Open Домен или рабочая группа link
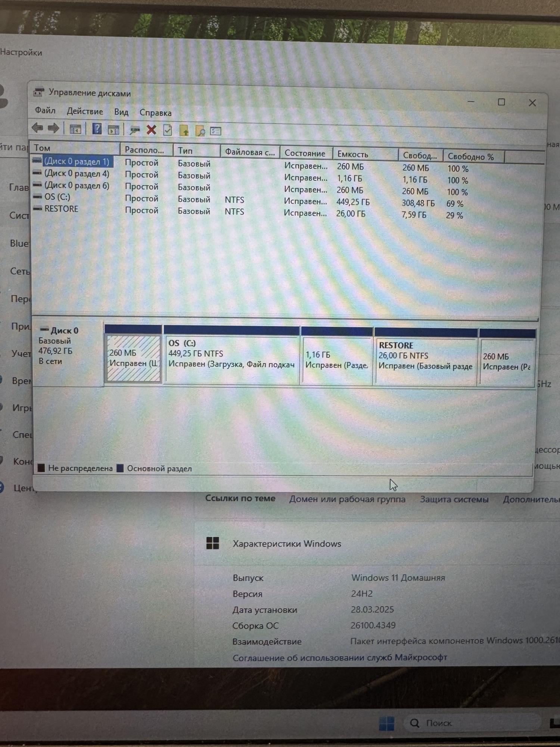Image resolution: width=560 pixels, height=747 pixels. coord(347,499)
